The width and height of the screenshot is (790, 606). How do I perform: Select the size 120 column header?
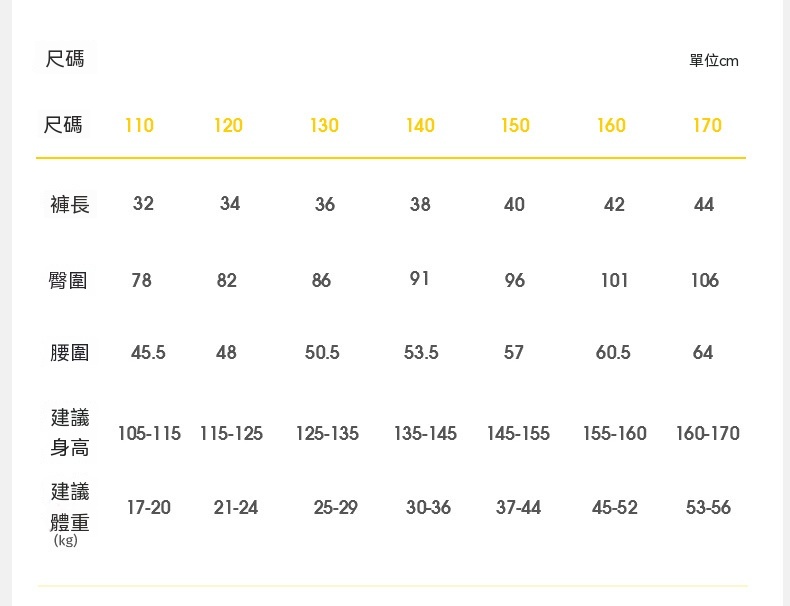click(x=228, y=126)
